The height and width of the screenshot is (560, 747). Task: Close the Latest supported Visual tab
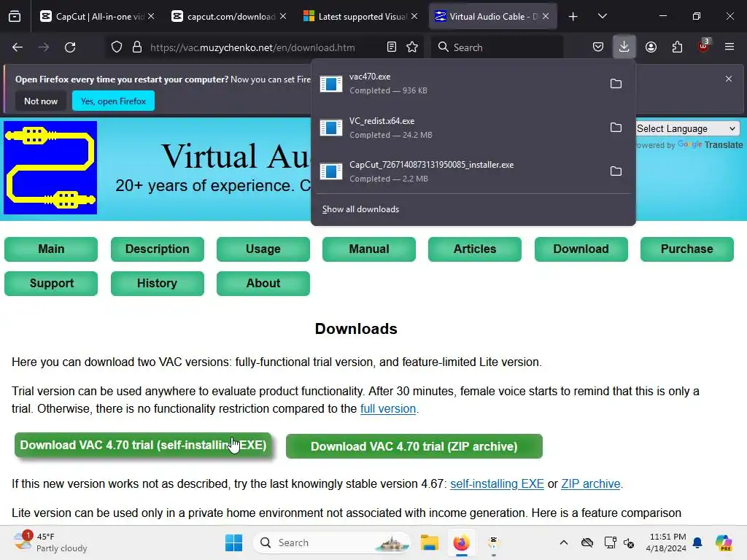pos(414,16)
